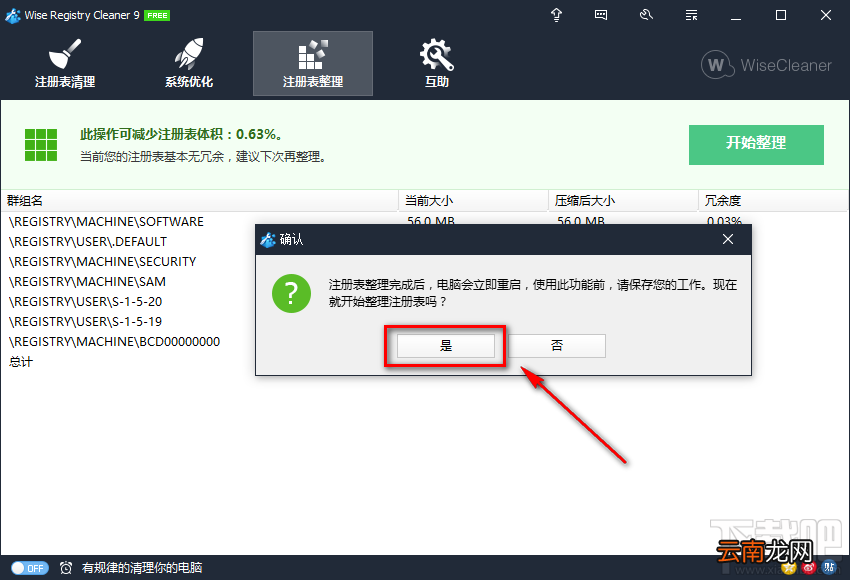Decline with the 否 button
This screenshot has height=580, width=850.
pos(557,346)
